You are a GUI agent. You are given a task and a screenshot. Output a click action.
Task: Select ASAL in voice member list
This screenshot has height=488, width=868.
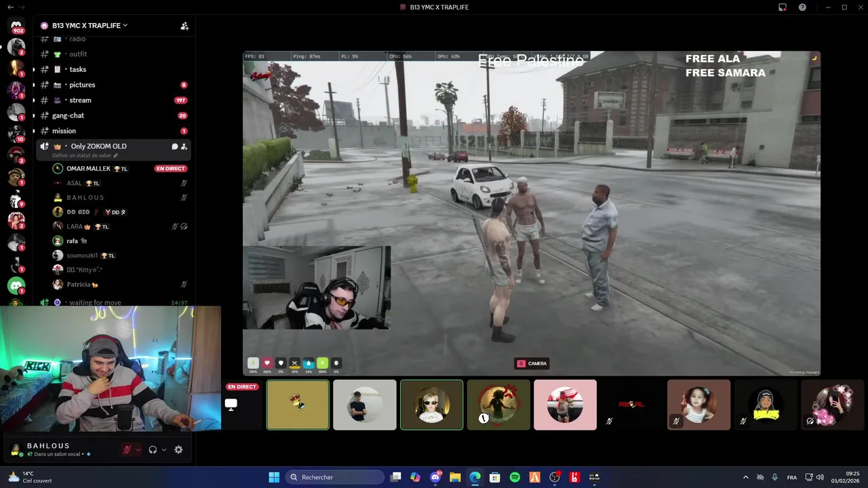(120, 183)
